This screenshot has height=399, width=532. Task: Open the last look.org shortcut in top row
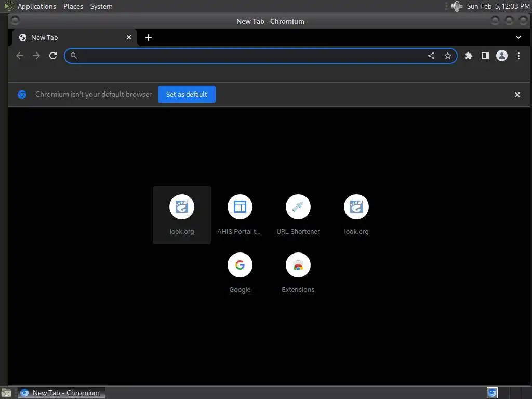point(356,215)
